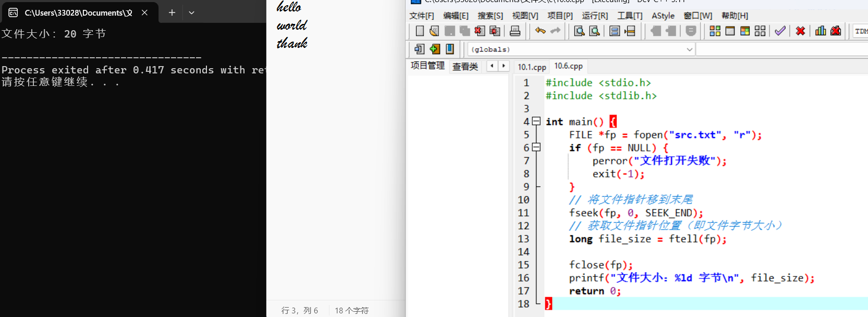Image resolution: width=868 pixels, height=317 pixels.
Task: Click the green plus Toggle Bookmark icon
Action: (x=435, y=49)
